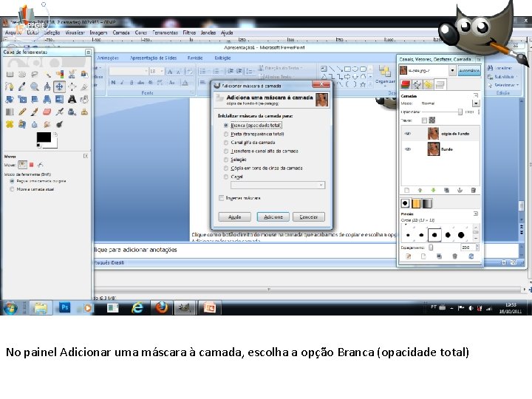Select the Zoom magnifier tool
Image resolution: width=532 pixels, height=399 pixels.
coord(34,87)
